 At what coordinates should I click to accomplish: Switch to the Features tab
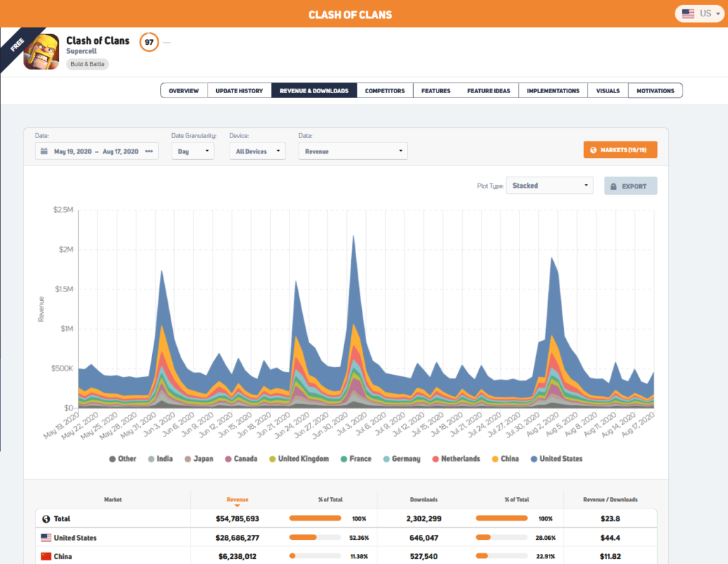436,90
